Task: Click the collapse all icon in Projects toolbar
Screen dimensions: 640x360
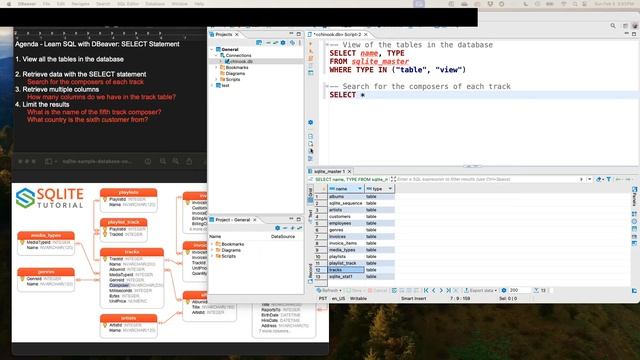Action: (268, 43)
